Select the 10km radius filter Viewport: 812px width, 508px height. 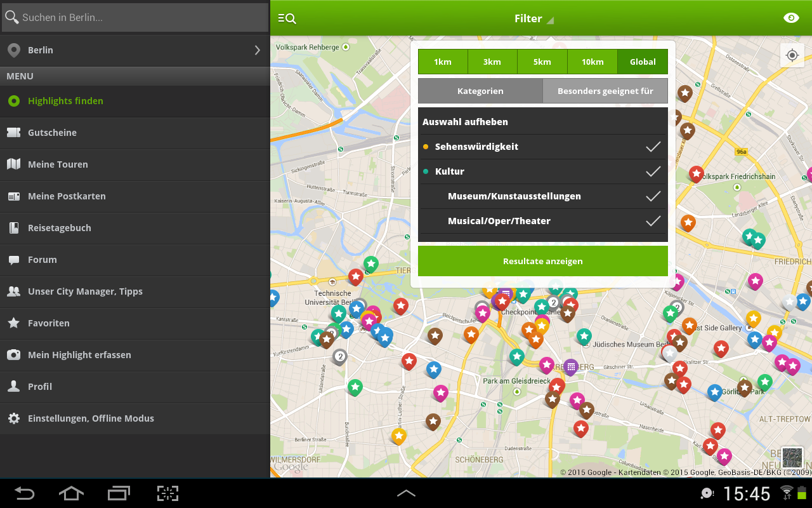point(593,62)
